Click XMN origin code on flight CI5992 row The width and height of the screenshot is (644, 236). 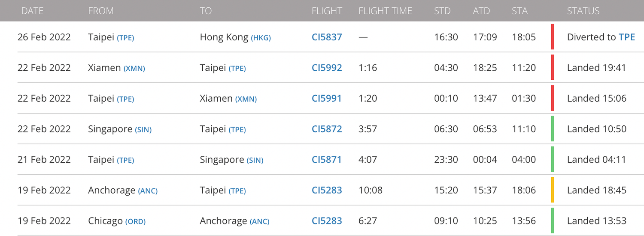(x=134, y=68)
